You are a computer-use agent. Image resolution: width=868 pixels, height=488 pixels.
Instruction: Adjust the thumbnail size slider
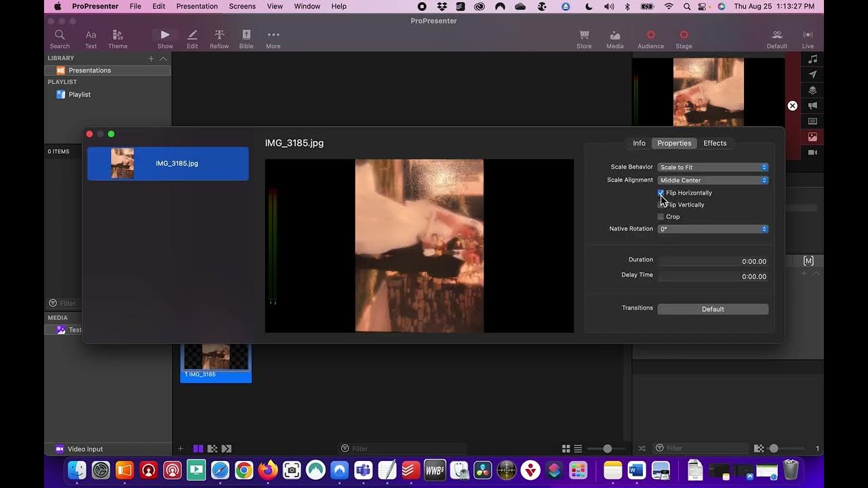pyautogui.click(x=608, y=449)
